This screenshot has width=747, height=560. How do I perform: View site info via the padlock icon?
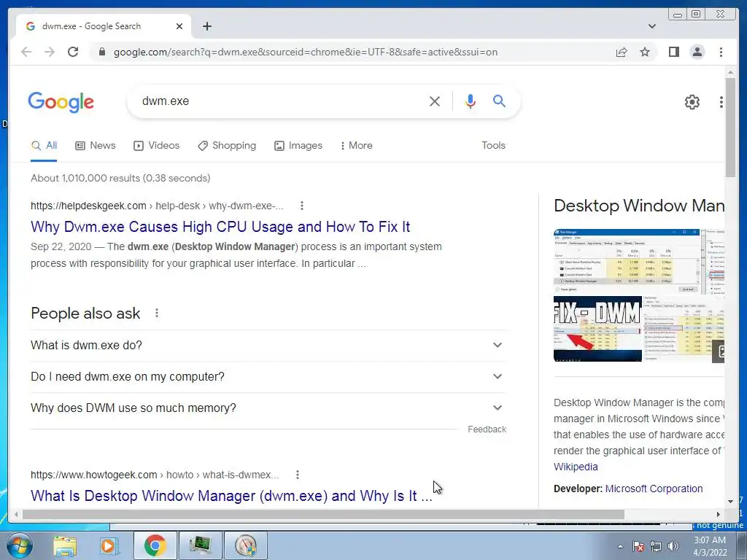tap(101, 52)
